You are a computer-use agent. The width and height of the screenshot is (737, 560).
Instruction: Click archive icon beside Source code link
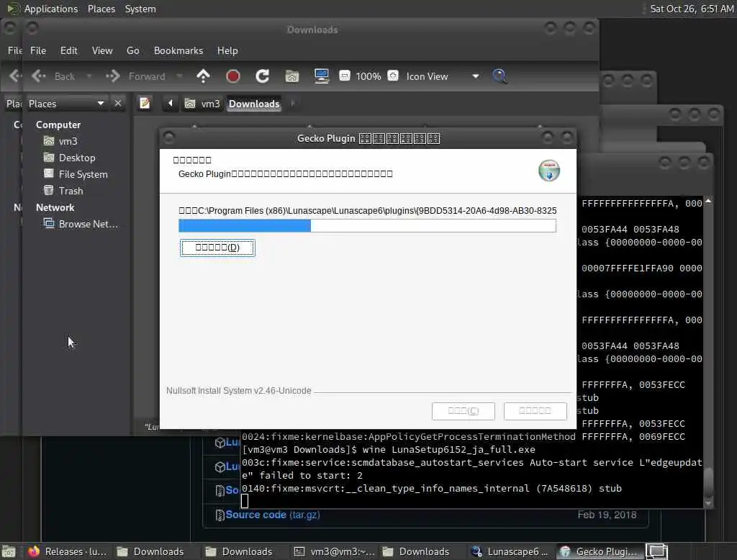[x=220, y=515]
